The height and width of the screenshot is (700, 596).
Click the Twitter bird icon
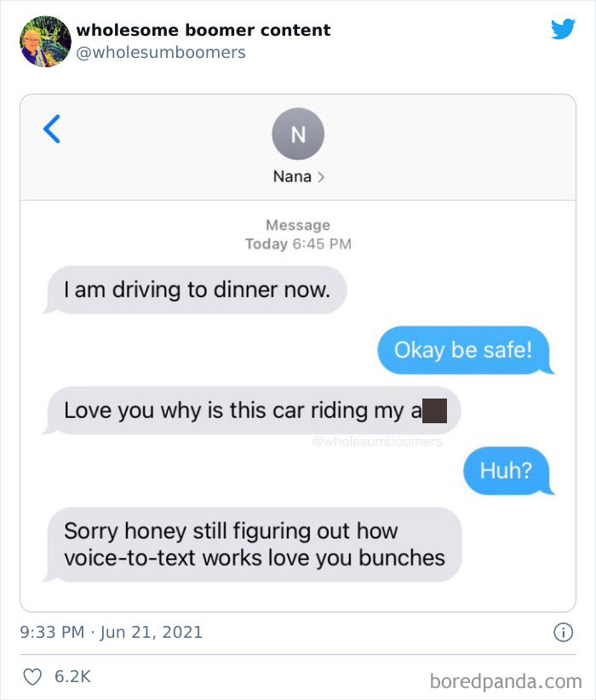point(564,28)
